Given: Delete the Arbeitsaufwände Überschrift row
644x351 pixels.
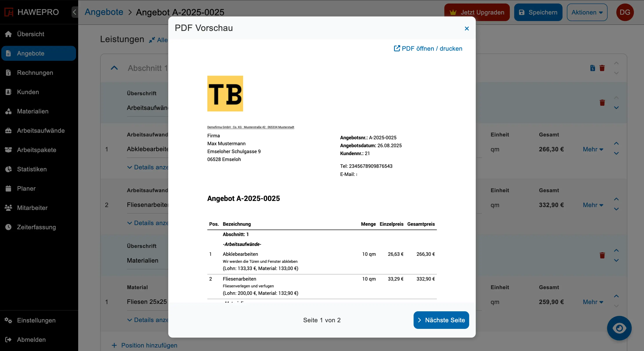Looking at the screenshot, I should point(602,103).
